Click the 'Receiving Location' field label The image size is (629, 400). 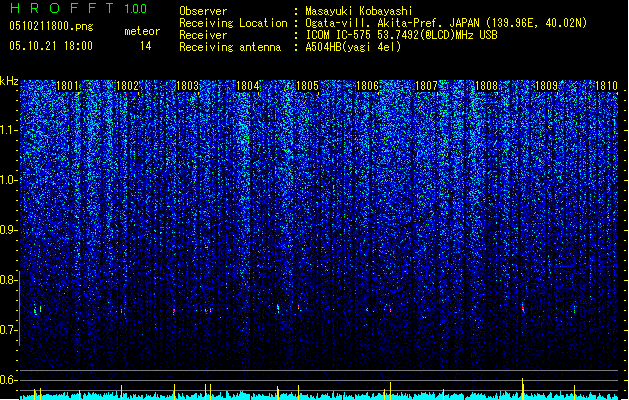233,23
